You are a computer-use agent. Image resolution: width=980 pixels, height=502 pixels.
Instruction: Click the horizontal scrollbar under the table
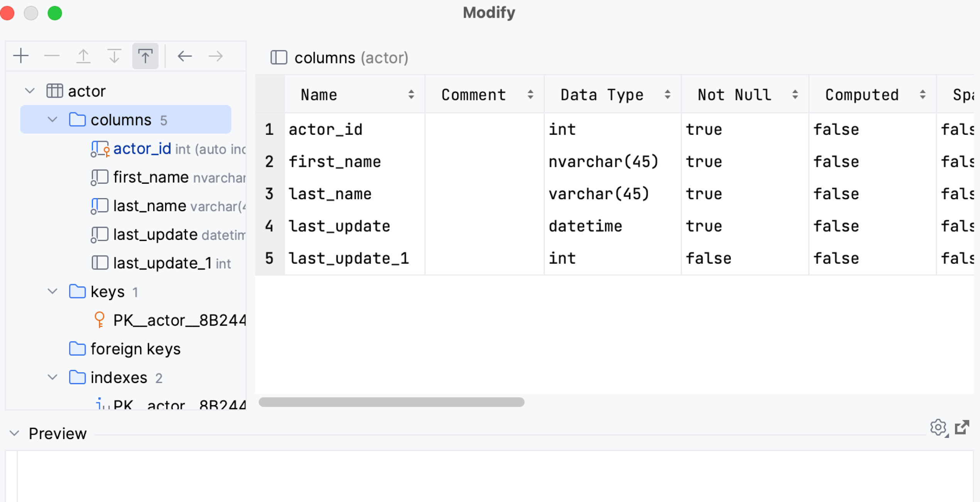coord(391,402)
